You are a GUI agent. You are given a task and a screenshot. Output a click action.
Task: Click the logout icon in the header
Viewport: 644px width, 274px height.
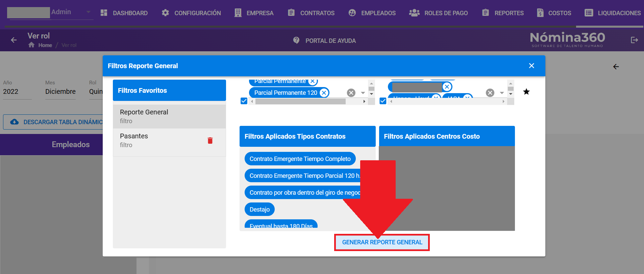(x=634, y=40)
